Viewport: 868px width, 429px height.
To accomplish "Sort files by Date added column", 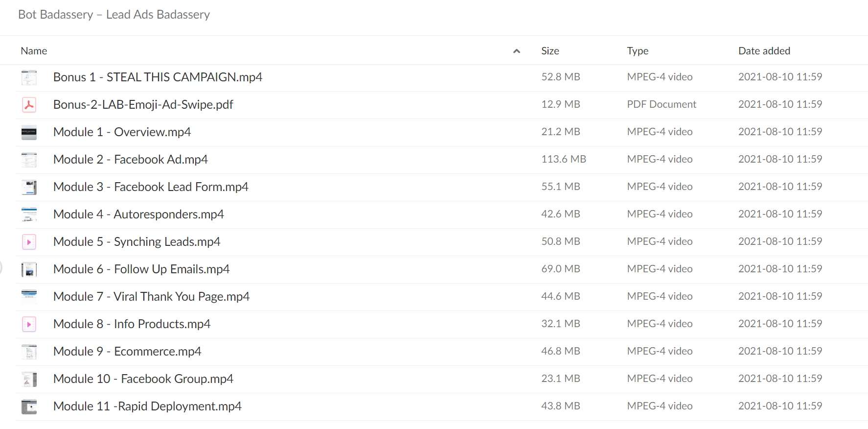I will coord(764,51).
